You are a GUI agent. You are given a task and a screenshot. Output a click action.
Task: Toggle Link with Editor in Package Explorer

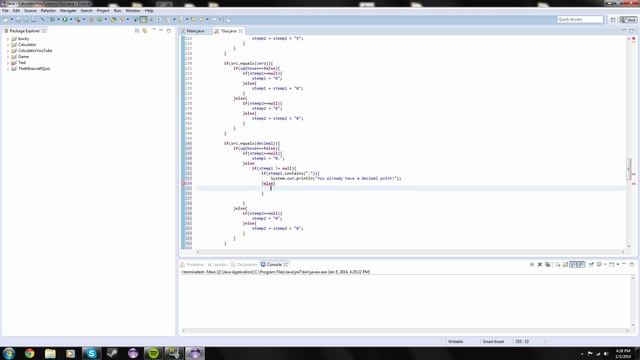145,31
